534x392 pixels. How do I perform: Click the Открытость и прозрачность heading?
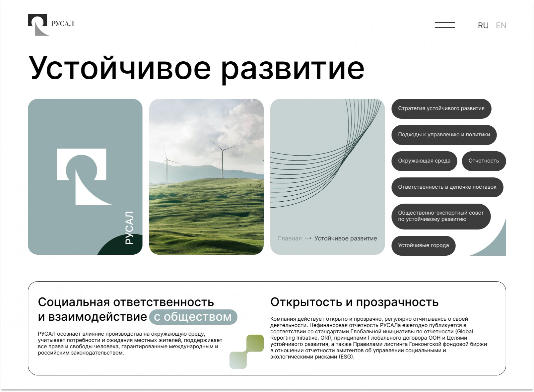coord(354,302)
